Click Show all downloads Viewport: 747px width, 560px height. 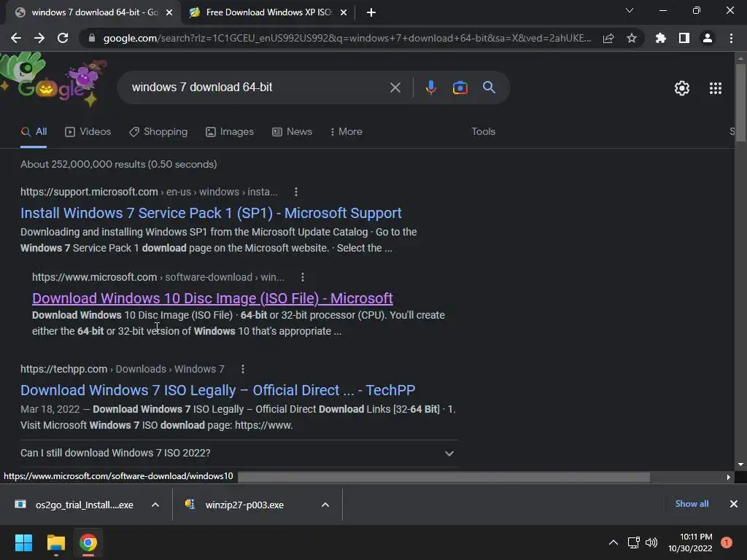click(x=692, y=504)
